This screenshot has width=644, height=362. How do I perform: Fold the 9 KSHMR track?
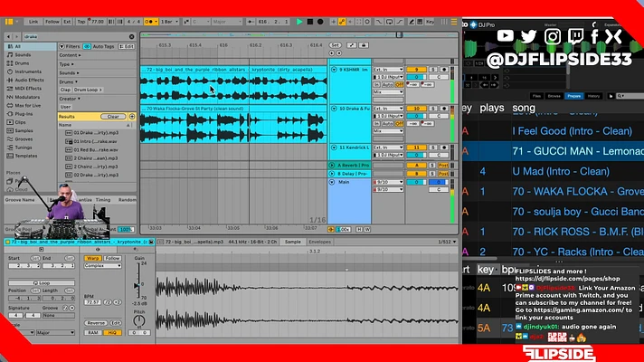(x=334, y=70)
